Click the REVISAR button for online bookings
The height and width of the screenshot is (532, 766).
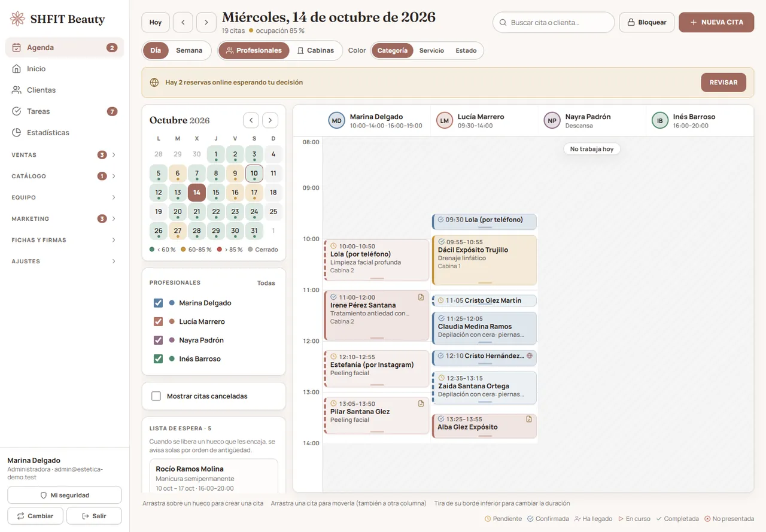coord(724,83)
